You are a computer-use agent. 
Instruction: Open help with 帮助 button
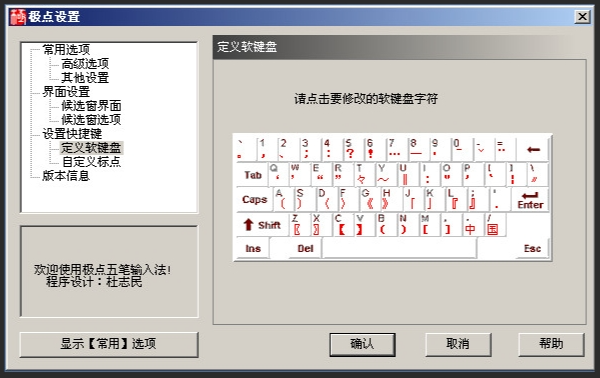[x=551, y=344]
